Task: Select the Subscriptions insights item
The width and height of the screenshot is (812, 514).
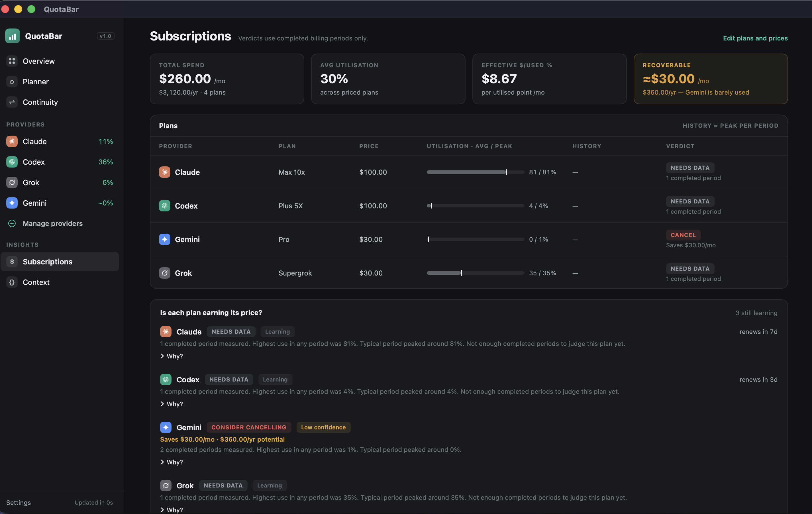Action: (60, 261)
